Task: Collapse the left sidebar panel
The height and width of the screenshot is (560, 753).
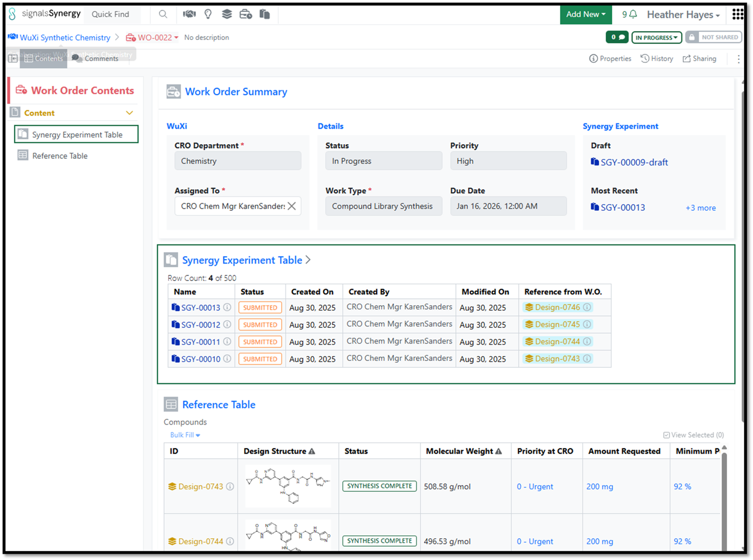Action: point(13,58)
